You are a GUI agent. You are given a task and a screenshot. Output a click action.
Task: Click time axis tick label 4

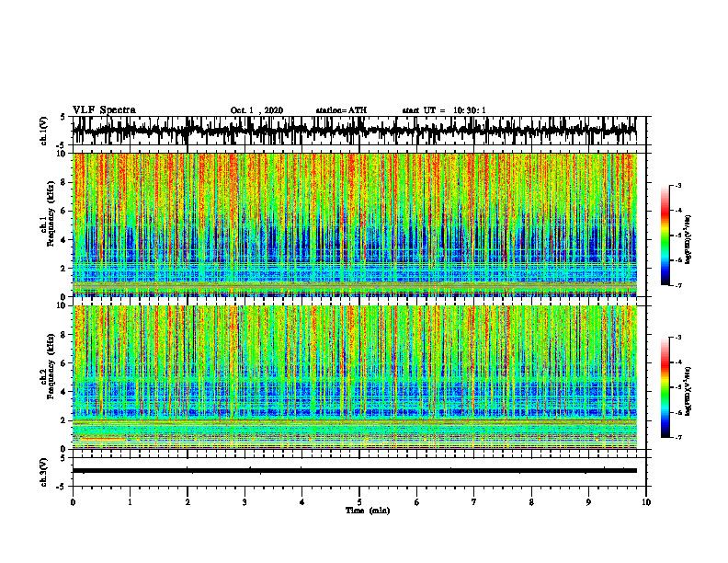302,502
